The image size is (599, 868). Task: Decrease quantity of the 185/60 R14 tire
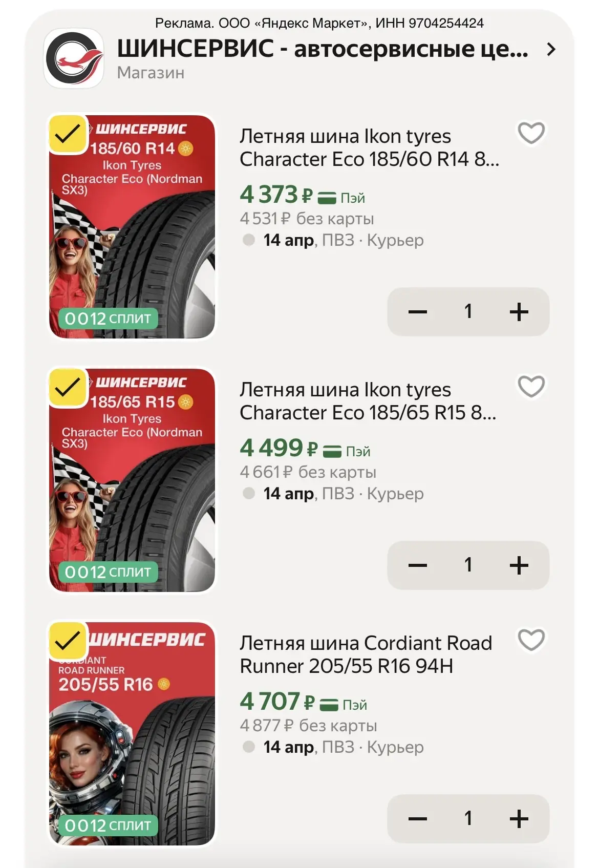click(417, 312)
